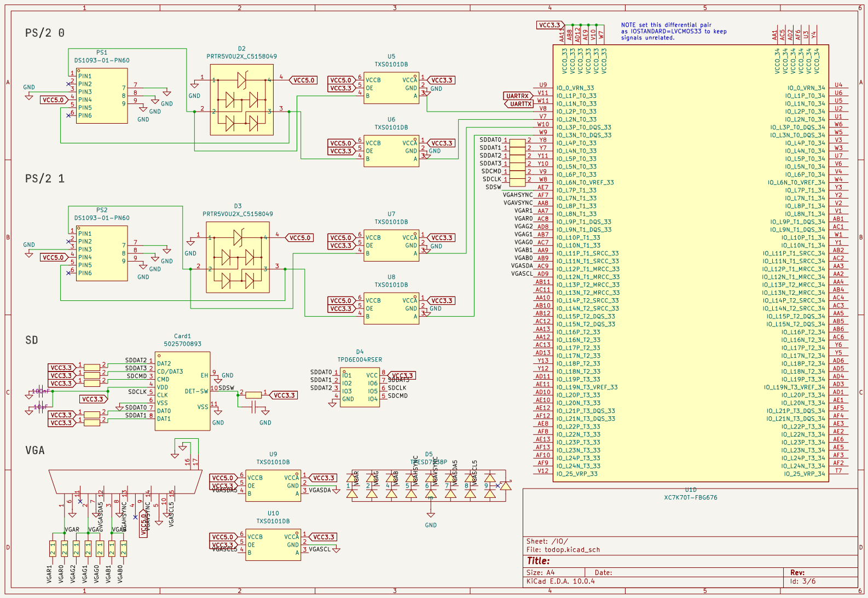Select the VCC3.3 label beside D4 VCC pin
The height and width of the screenshot is (598, 868).
(402, 376)
